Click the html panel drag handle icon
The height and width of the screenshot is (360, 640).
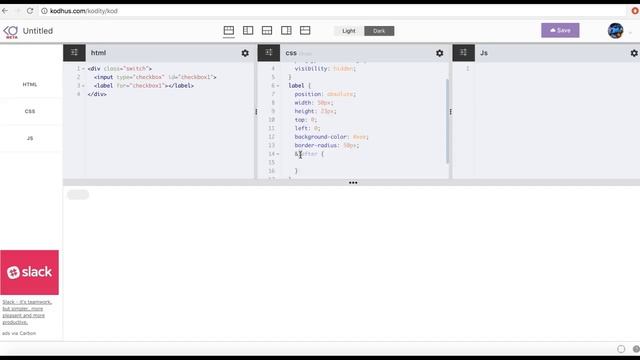pos(74,53)
